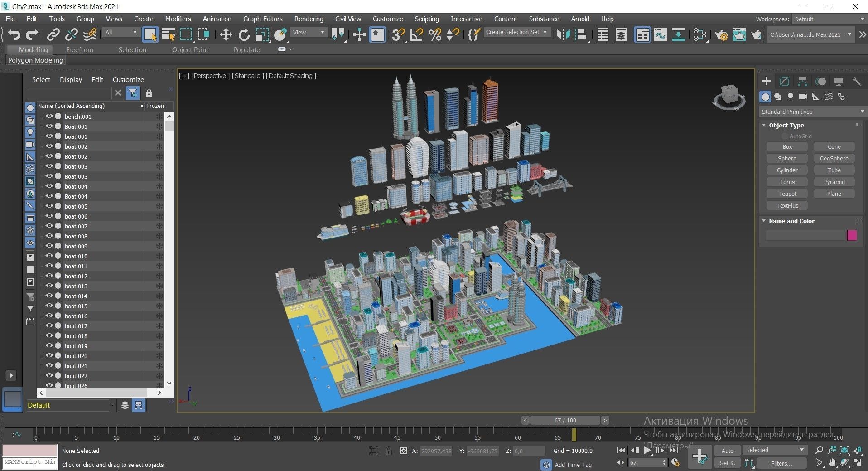Open the Selected key filter dropdown
Screen dimensions: 868x471
point(775,450)
